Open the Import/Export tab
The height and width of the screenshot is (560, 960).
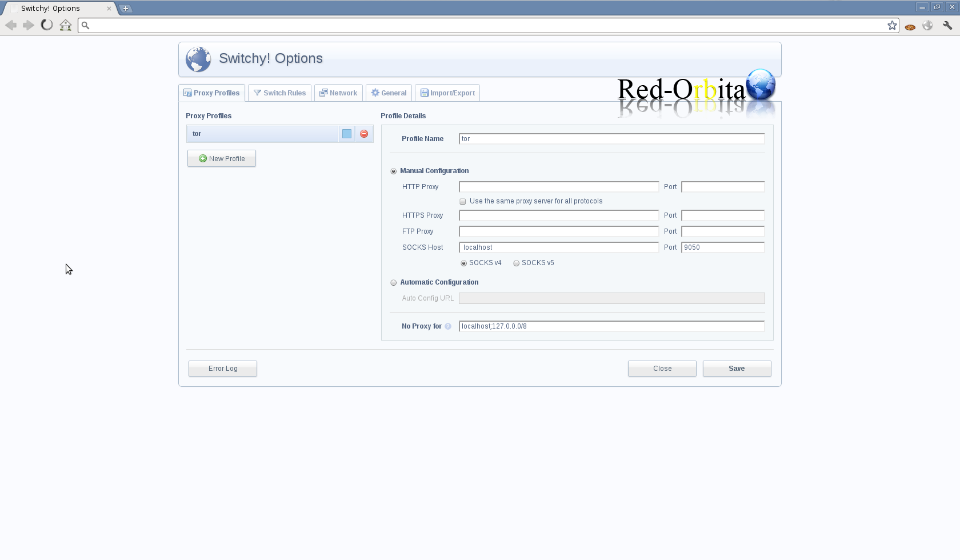(447, 93)
